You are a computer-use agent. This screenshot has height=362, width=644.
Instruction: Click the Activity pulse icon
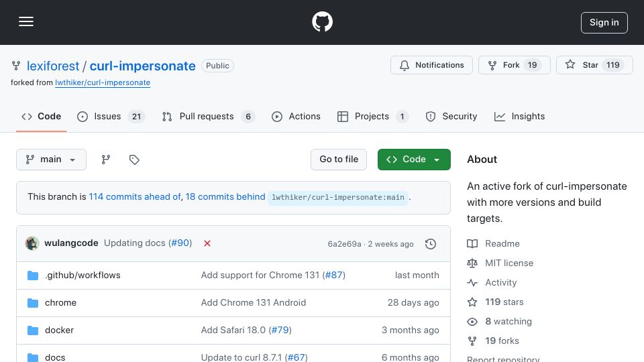coord(472,283)
